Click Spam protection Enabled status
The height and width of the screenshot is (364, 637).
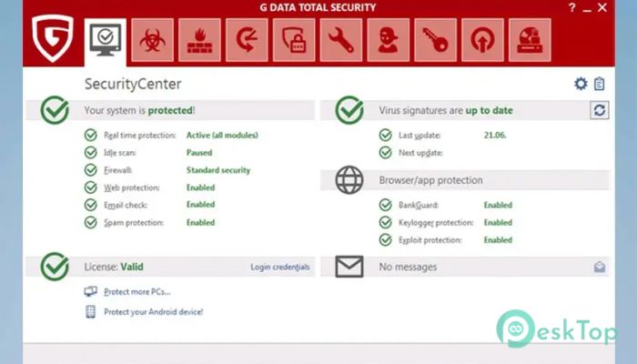(201, 223)
